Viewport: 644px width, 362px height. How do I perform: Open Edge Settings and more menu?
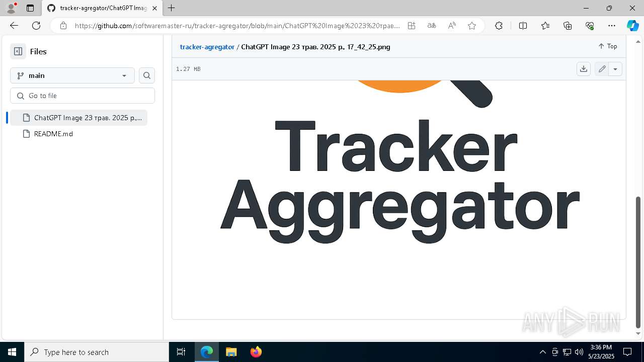(x=612, y=26)
